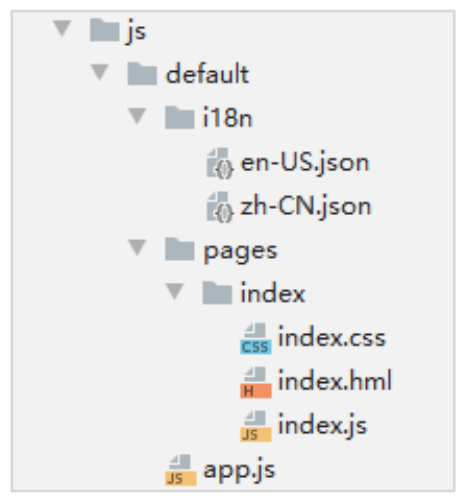Select the en-US.json file name
The image size is (464, 500).
(x=305, y=163)
